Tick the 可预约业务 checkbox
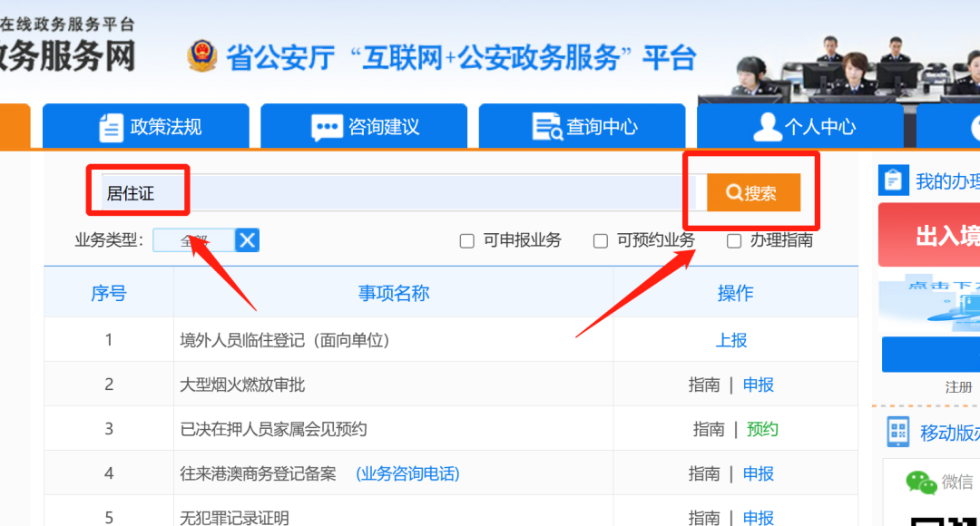Screen dimensions: 980x526 (601, 240)
